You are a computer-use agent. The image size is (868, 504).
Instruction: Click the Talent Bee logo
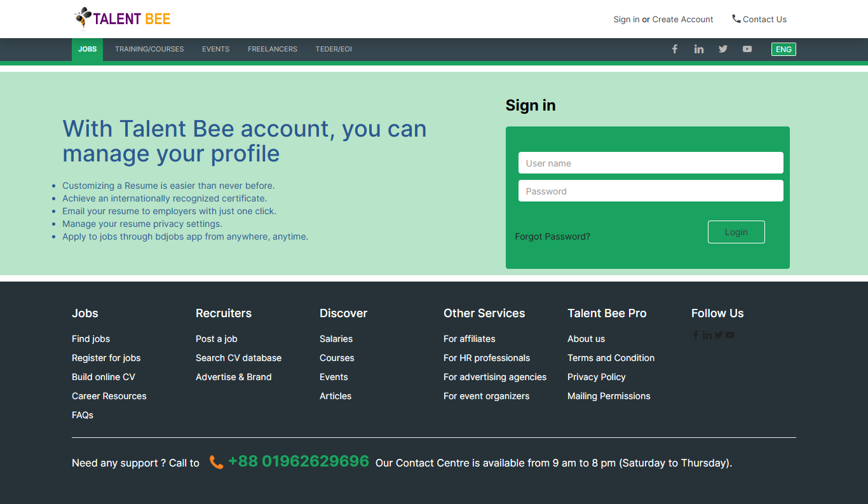tap(123, 18)
